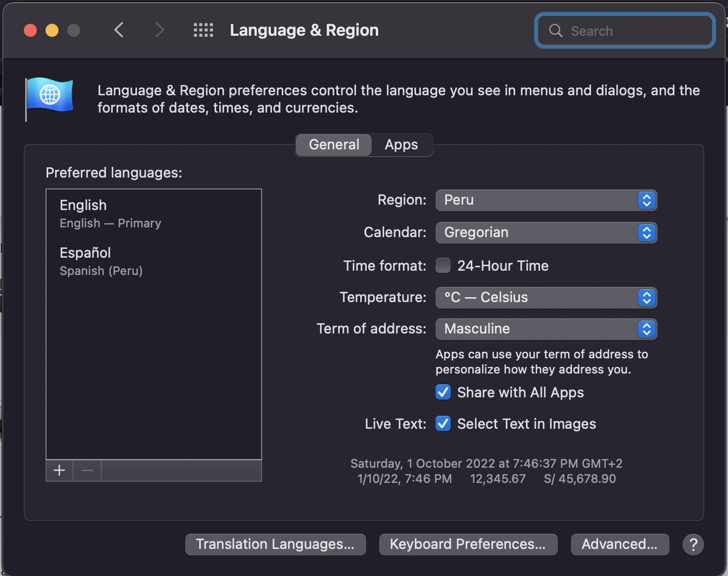Expand the Calendar dropdown set to Gregorian
The image size is (728, 576).
[546, 233]
